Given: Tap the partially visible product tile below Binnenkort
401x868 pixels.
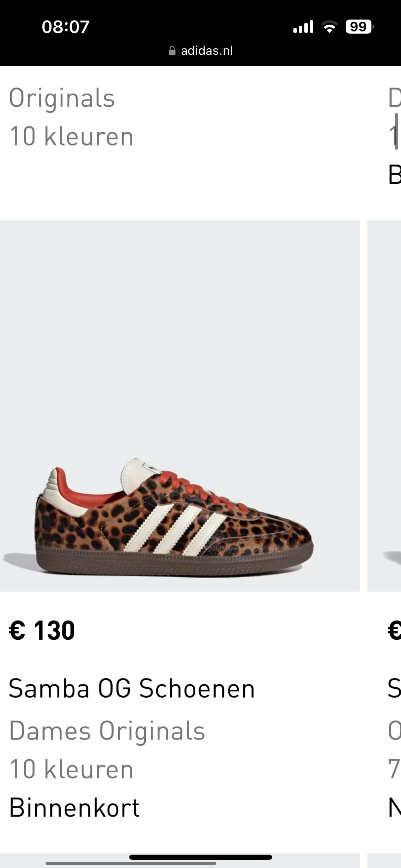Looking at the screenshot, I should [180, 861].
